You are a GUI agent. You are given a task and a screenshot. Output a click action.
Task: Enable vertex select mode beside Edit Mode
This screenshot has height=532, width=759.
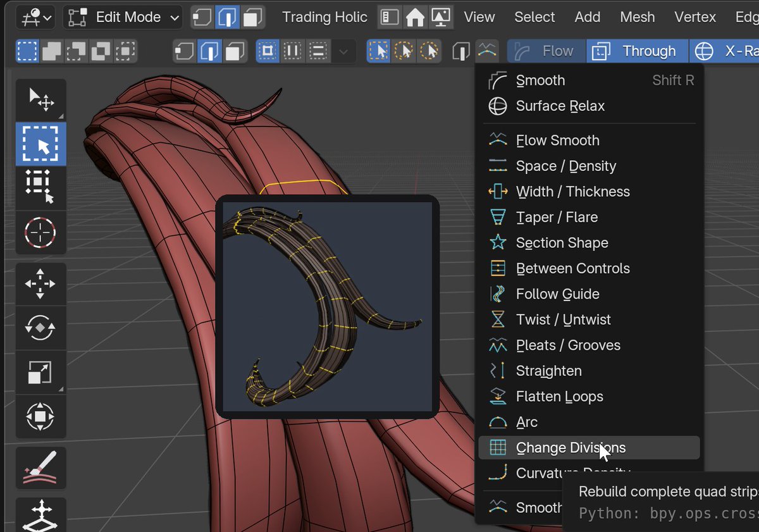[x=202, y=17]
